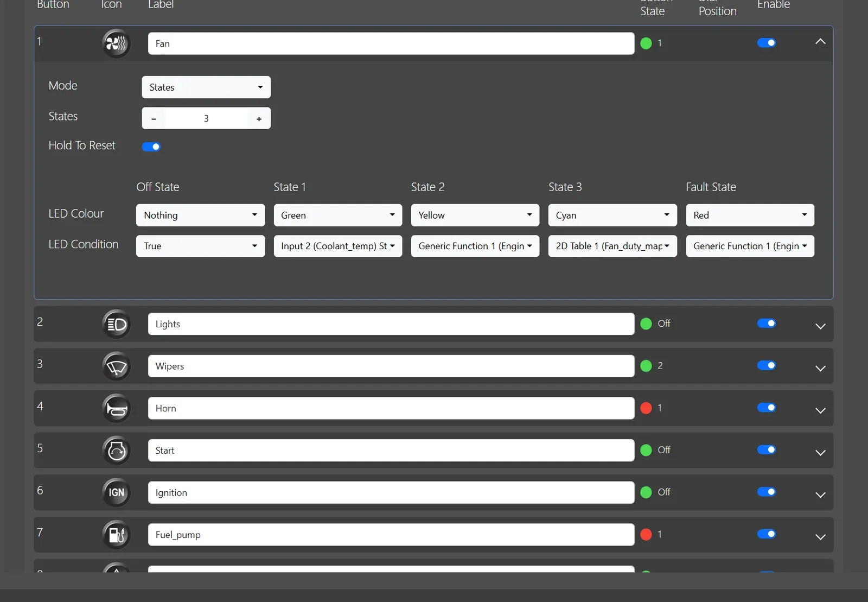Click the Hold To Reset label

pos(82,145)
